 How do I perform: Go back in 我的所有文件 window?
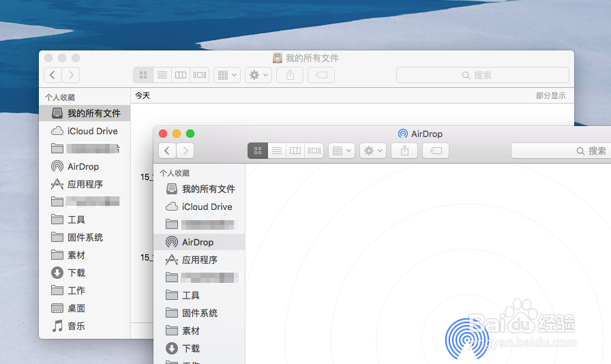coord(53,75)
